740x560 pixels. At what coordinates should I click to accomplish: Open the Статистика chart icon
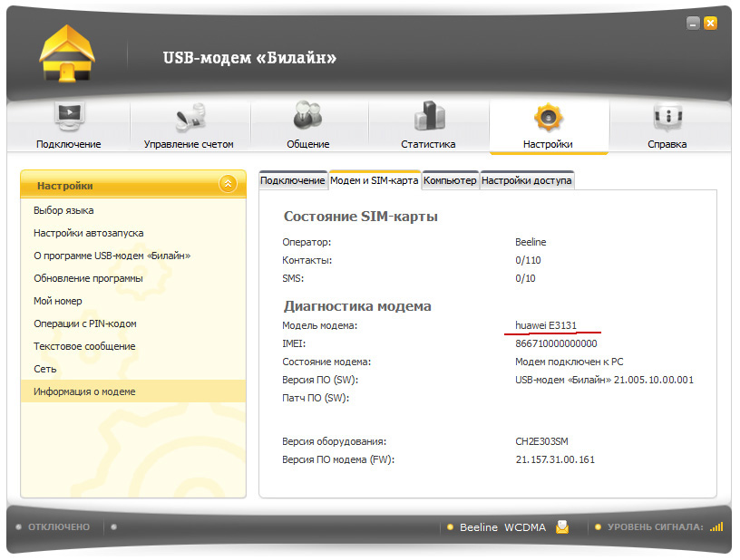click(x=430, y=115)
